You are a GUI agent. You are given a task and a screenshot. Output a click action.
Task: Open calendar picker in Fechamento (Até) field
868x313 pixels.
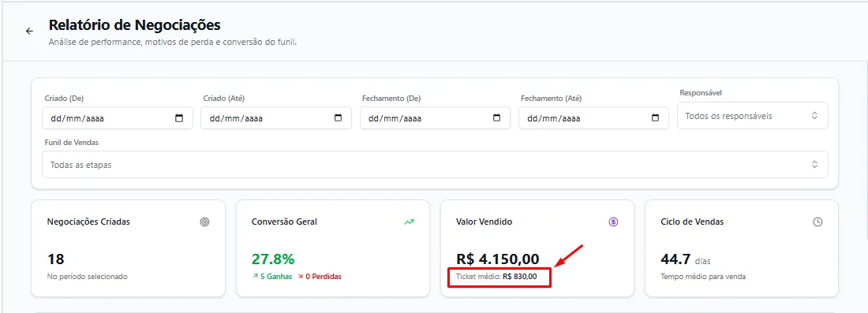click(656, 117)
